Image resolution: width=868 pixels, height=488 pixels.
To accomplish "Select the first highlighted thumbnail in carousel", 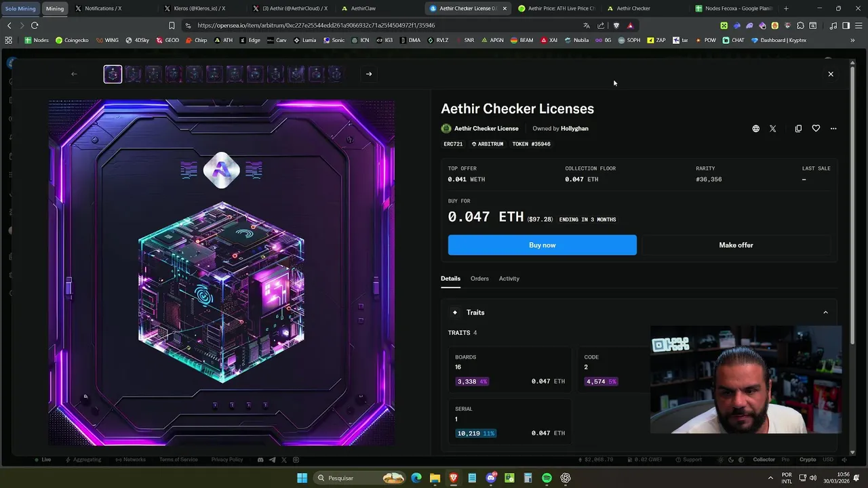I will (x=113, y=74).
